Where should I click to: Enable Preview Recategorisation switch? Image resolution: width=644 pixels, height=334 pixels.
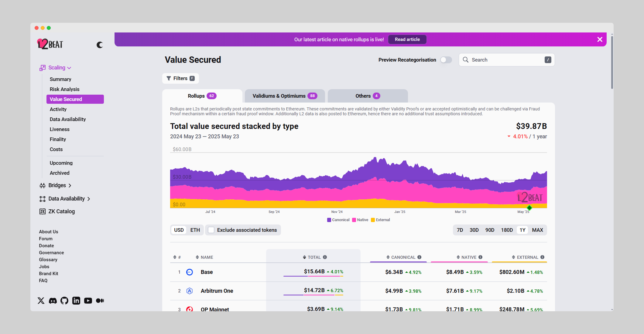[446, 60]
